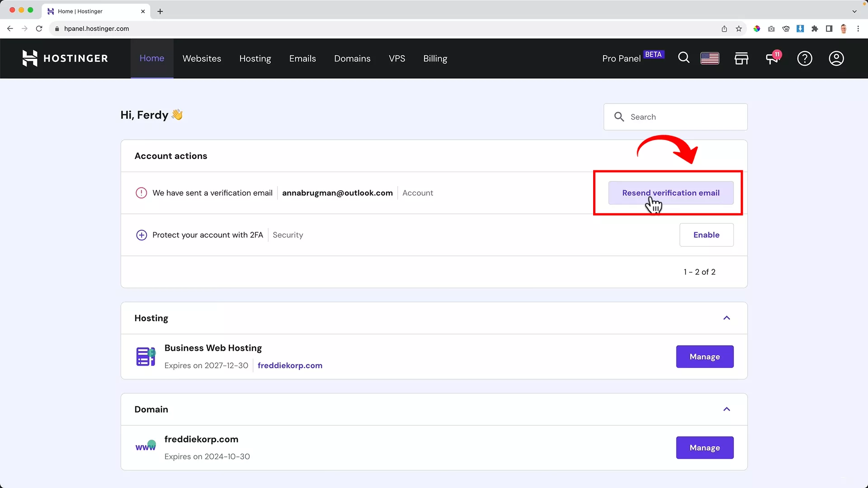This screenshot has width=868, height=488.
Task: Open the account profile icon
Action: 836,58
